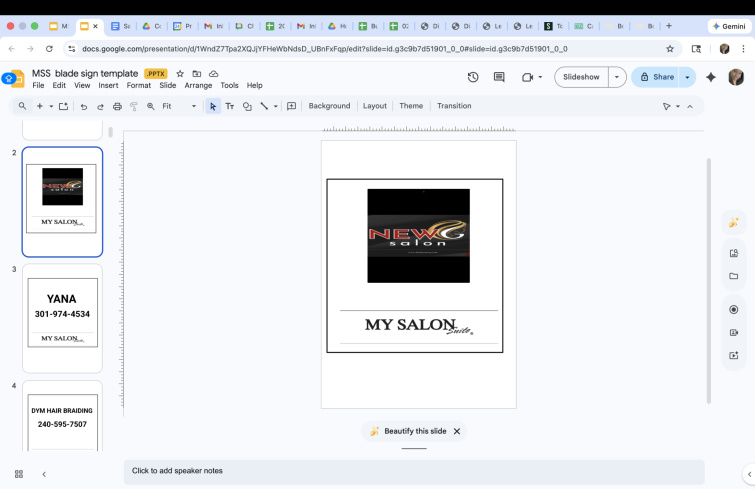The height and width of the screenshot is (489, 755).
Task: Click the Background button in toolbar
Action: (x=329, y=106)
